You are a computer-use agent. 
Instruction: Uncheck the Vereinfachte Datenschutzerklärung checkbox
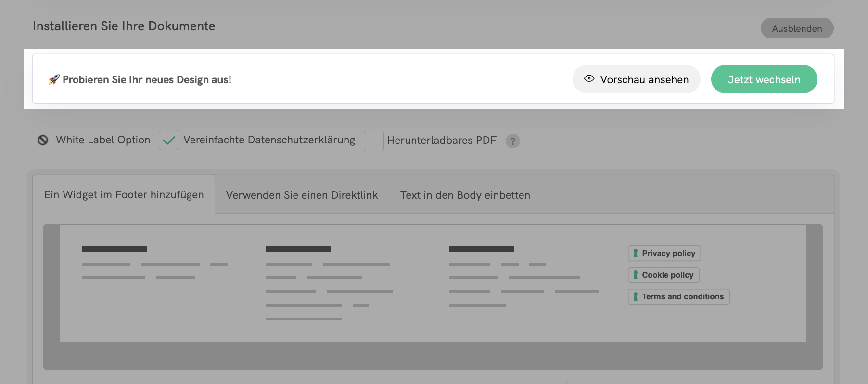click(x=169, y=141)
